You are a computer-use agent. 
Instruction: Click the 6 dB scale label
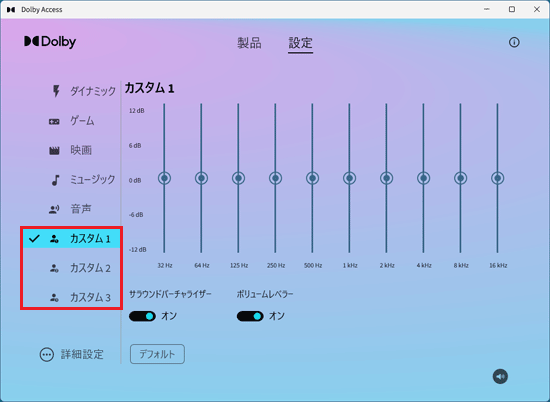135,146
